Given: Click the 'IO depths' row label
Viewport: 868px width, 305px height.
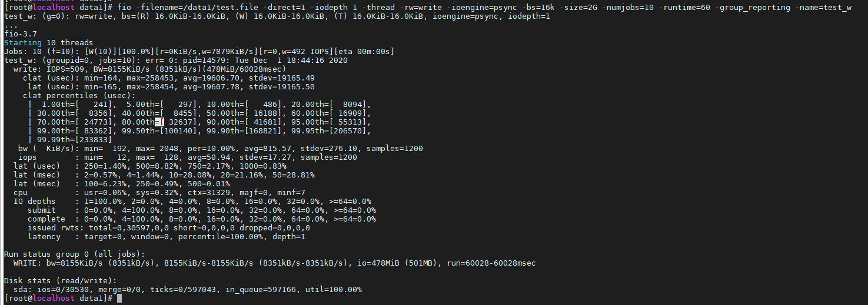Looking at the screenshot, I should tap(34, 202).
